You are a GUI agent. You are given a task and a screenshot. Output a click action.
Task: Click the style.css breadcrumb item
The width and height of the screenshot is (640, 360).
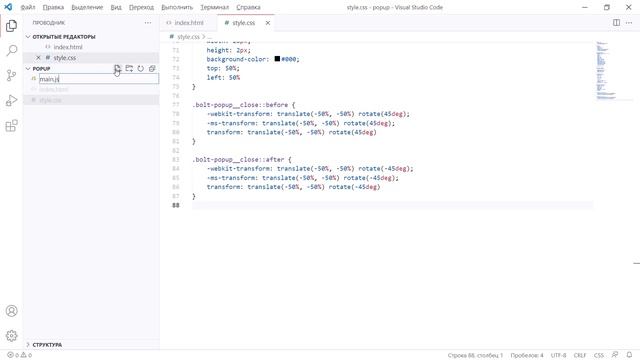(x=188, y=37)
